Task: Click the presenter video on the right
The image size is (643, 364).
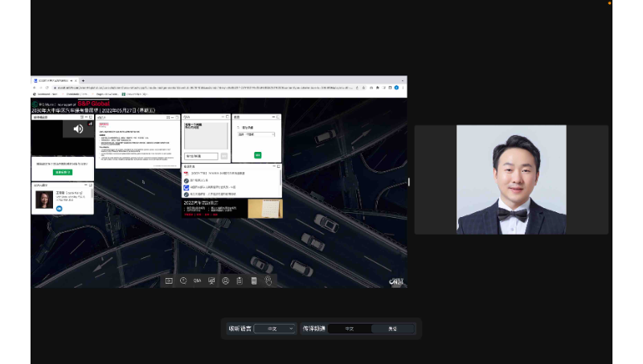Action: tap(511, 180)
